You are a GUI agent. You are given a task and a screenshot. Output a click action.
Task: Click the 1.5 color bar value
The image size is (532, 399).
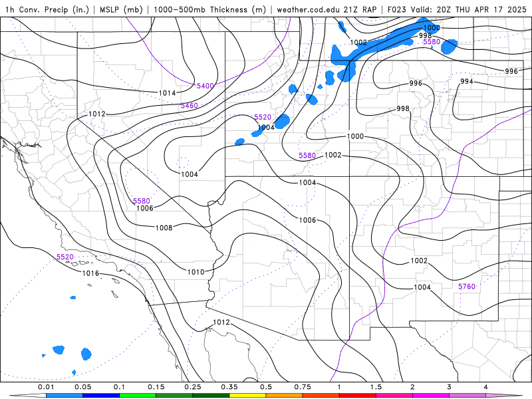376,387
